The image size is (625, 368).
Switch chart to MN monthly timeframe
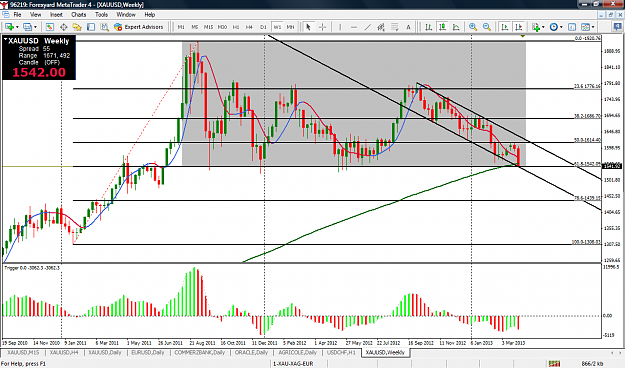click(291, 27)
